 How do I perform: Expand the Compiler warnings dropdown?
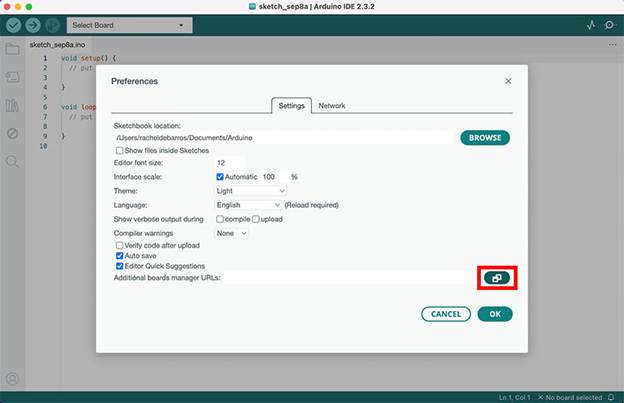(231, 232)
